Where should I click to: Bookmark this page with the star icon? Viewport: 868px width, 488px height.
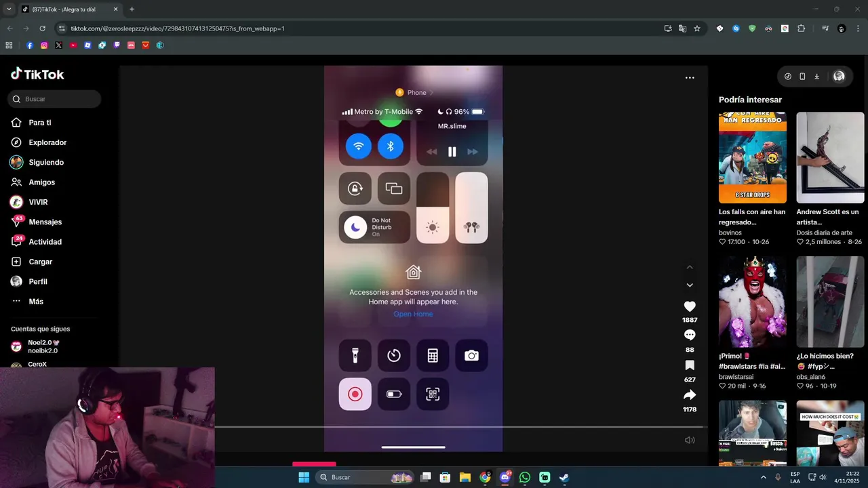tap(697, 28)
